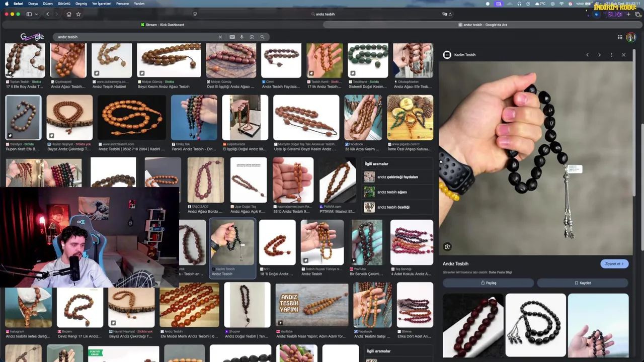644x362 pixels.
Task: Clear the search query with X
Action: pos(220,37)
